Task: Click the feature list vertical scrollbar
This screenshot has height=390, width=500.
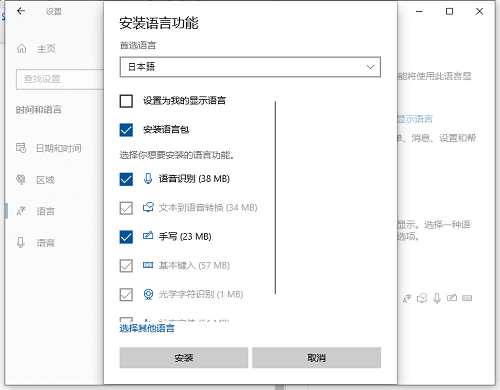Action: coord(275,198)
